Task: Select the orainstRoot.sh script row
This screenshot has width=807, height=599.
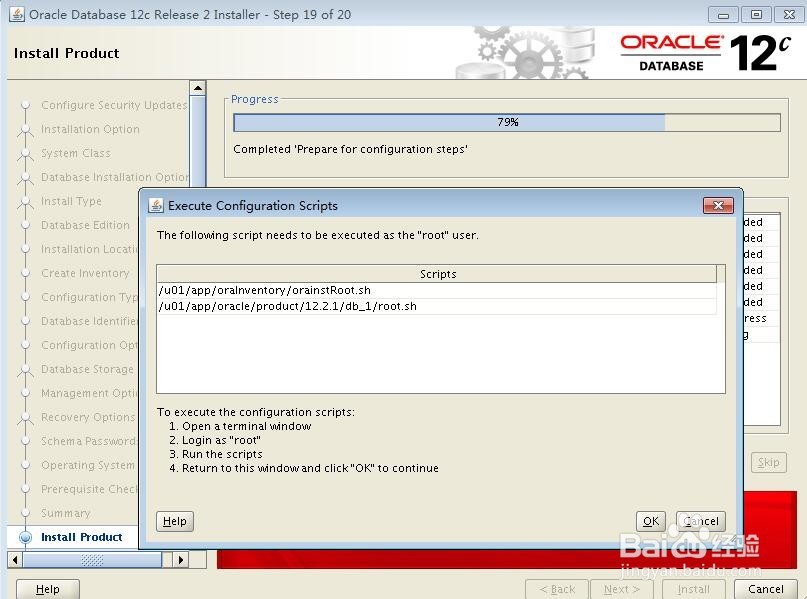Action: click(x=436, y=290)
